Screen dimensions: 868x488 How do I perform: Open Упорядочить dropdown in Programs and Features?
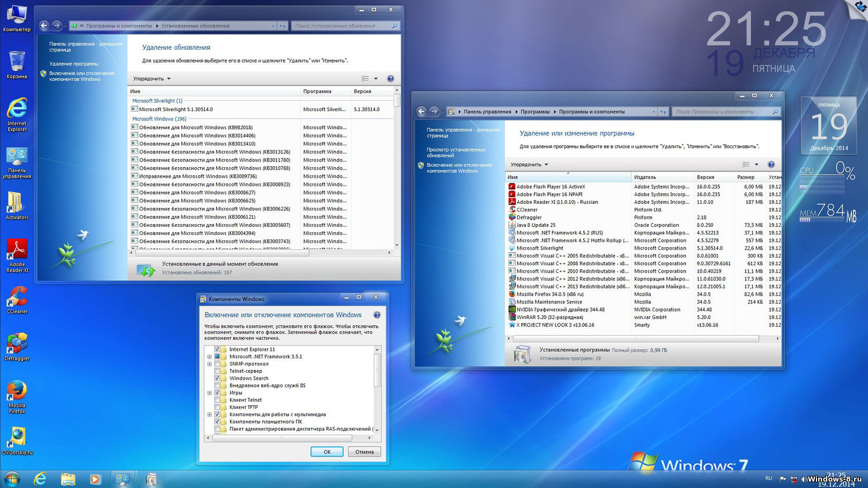click(x=529, y=164)
